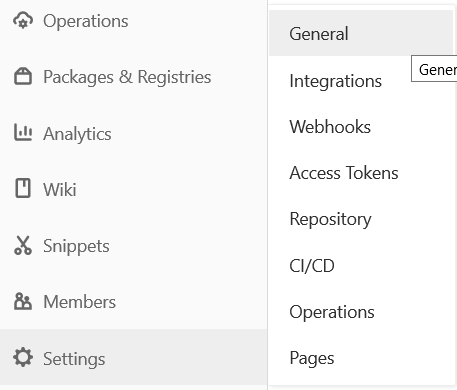The image size is (457, 390).
Task: Click the Snippets sidebar label
Action: tap(76, 246)
